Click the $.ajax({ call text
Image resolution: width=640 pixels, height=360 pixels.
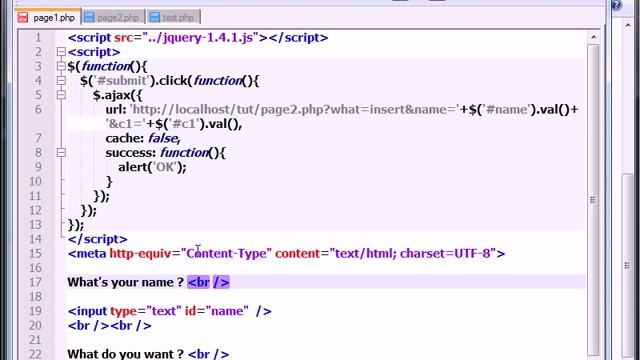coord(118,95)
